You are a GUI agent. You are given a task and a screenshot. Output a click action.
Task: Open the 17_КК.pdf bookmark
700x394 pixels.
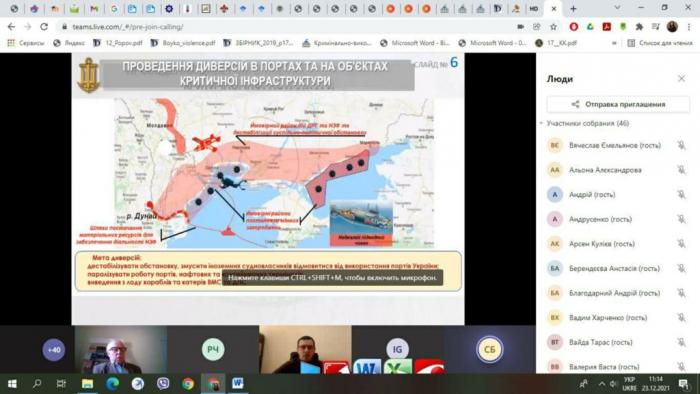coord(556,43)
